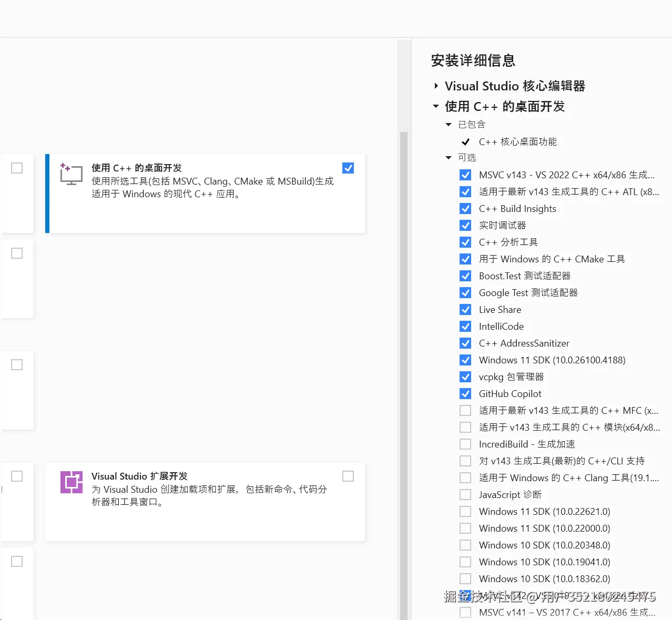Screen dimensions: 672x620
Task: Uncheck MSVC v143 - VS 2022 C++ x64/x86 component
Action: point(465,175)
